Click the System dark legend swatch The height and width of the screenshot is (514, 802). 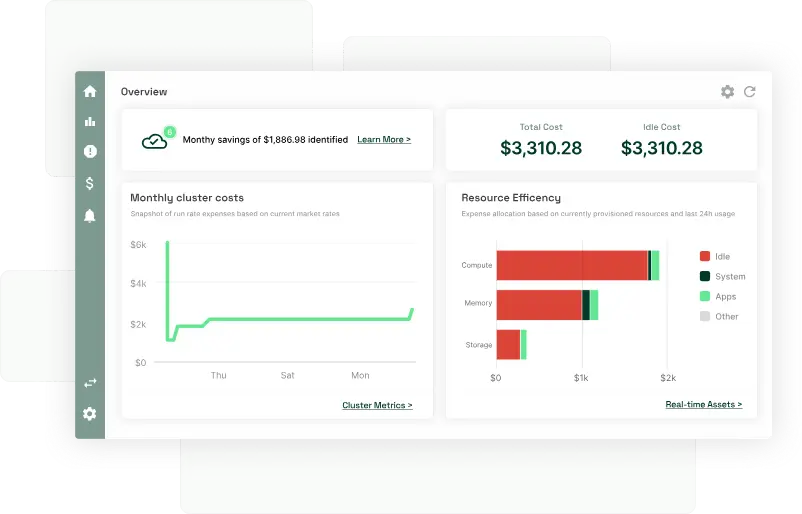tap(705, 276)
